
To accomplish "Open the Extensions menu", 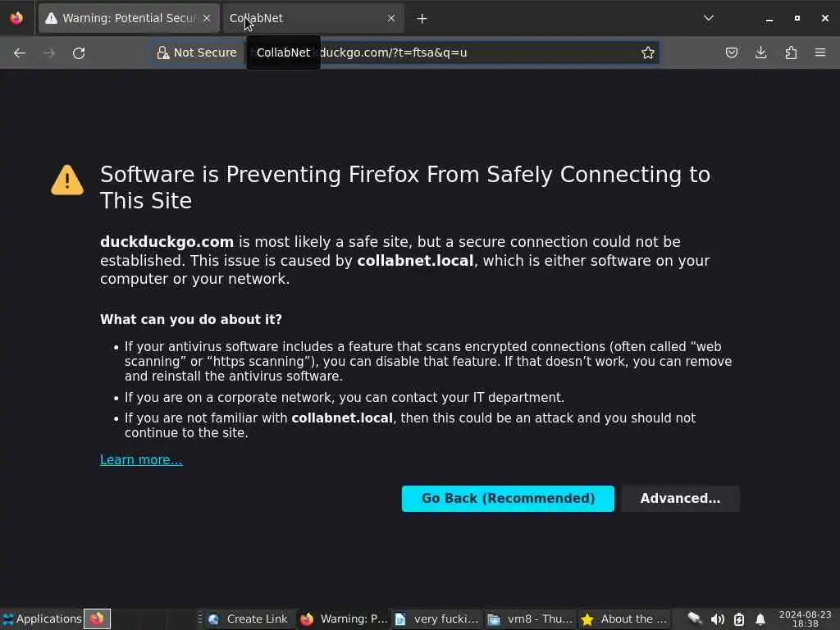I will point(791,52).
